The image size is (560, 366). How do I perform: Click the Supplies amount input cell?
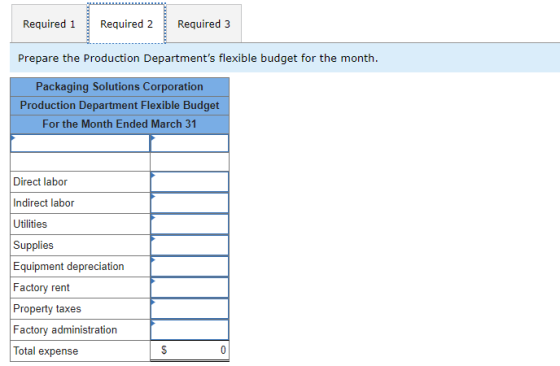pos(190,245)
